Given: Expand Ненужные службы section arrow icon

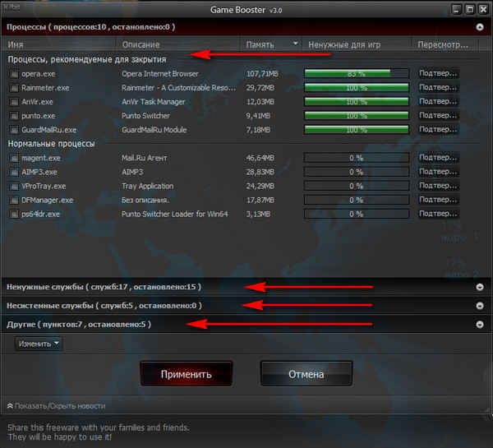Looking at the screenshot, I should click(479, 287).
